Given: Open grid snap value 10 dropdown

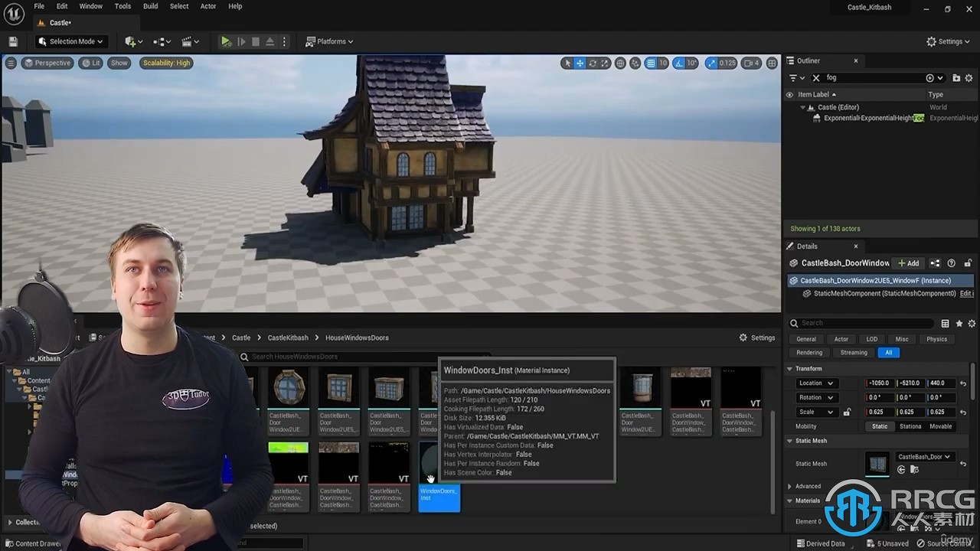Looking at the screenshot, I should pyautogui.click(x=663, y=63).
